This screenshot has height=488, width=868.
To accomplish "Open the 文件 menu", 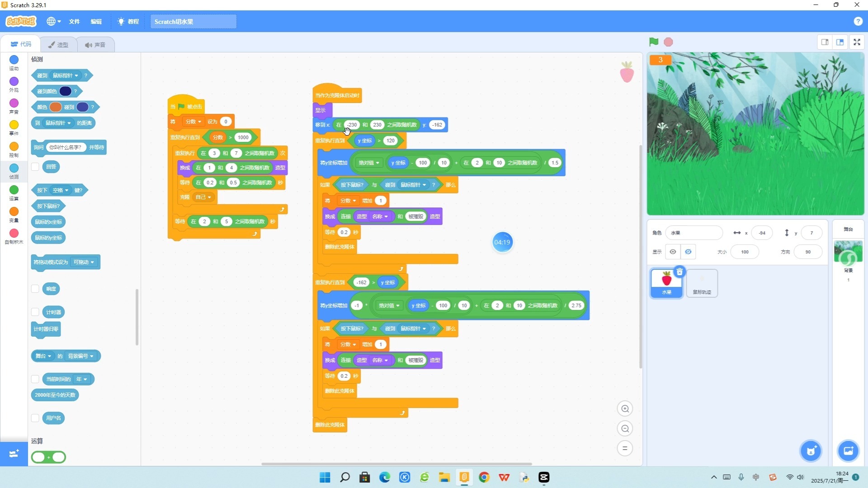I will 74,21.
